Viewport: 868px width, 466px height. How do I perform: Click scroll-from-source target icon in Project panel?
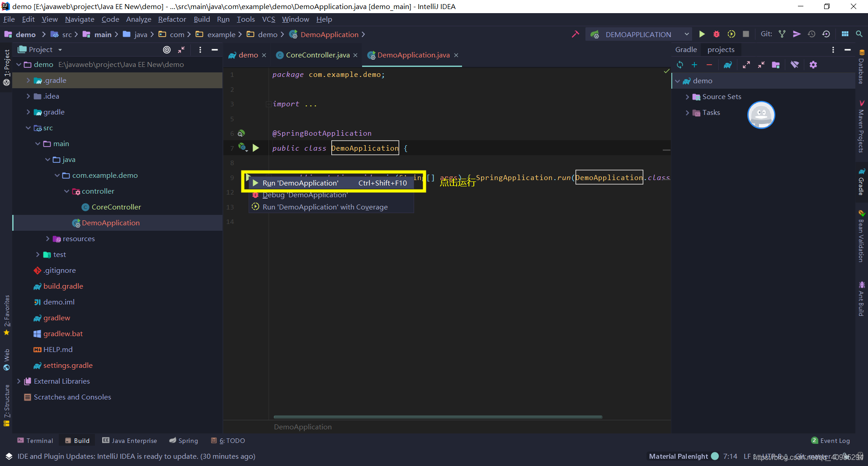click(x=167, y=50)
